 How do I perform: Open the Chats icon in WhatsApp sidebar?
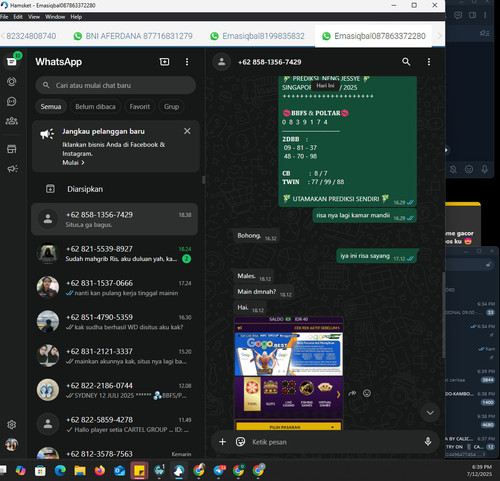pos(12,62)
